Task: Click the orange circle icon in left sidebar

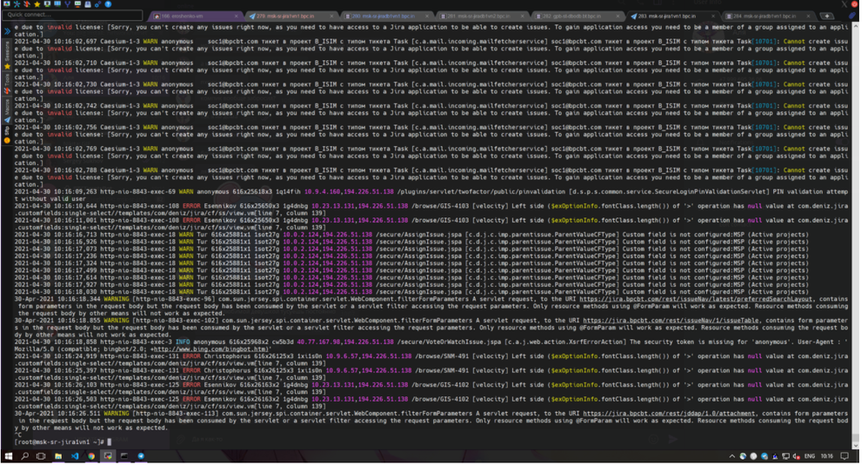Action: (x=7, y=141)
